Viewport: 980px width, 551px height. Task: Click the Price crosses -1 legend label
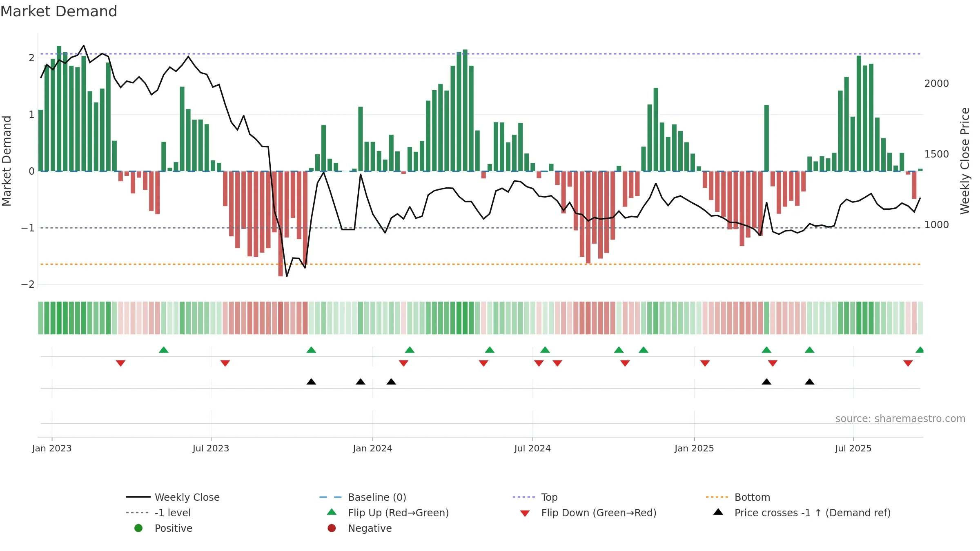click(813, 513)
